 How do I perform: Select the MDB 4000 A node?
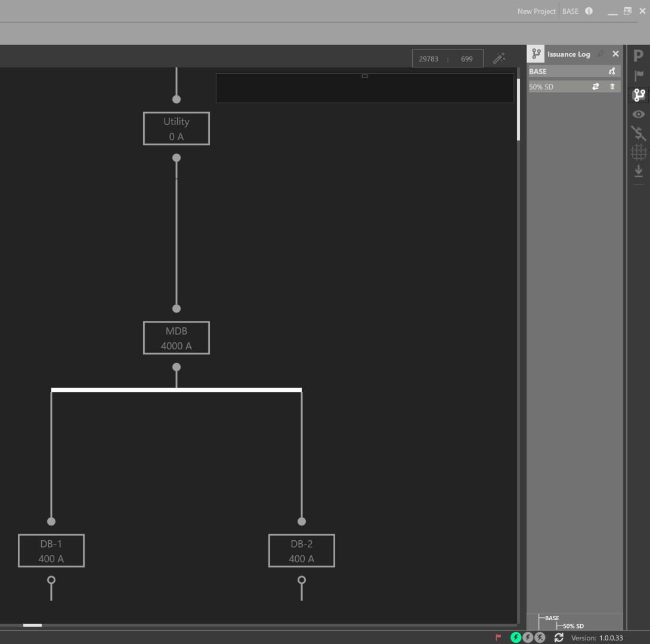pyautogui.click(x=177, y=338)
